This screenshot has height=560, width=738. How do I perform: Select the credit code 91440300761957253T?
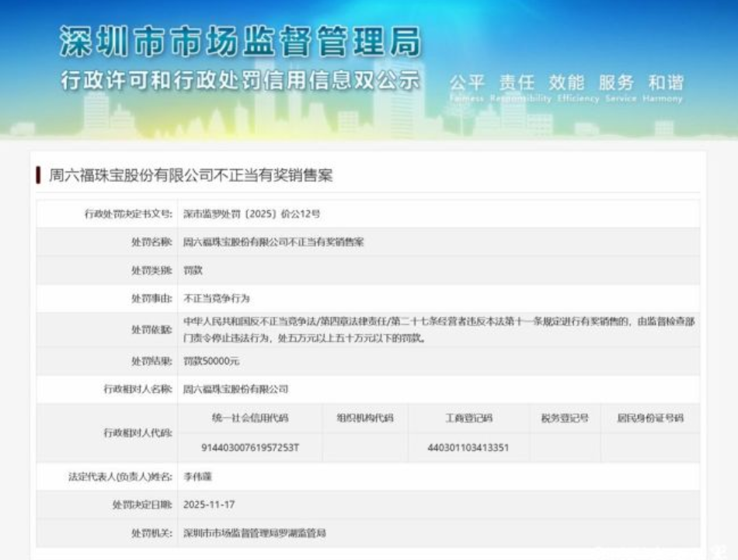(250, 447)
